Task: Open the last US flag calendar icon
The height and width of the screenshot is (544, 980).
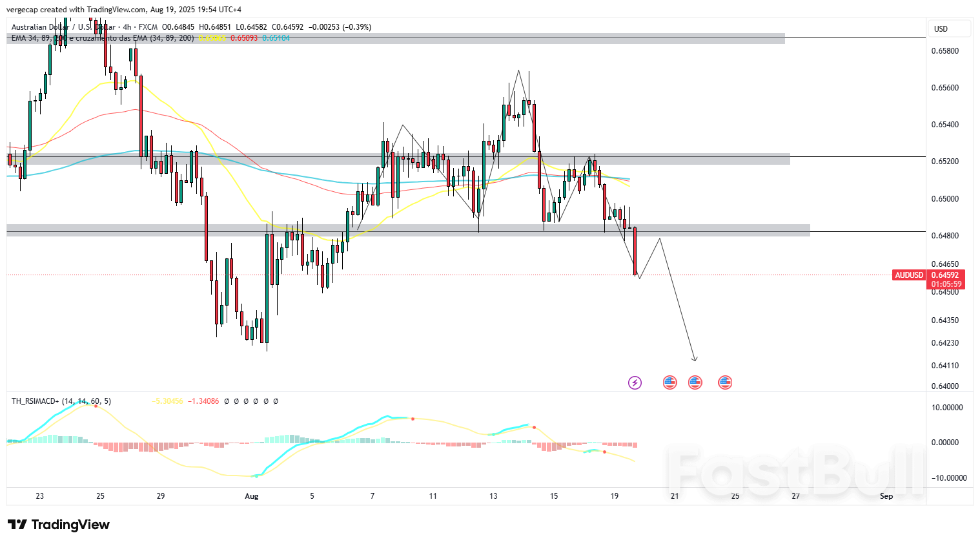Action: [725, 382]
